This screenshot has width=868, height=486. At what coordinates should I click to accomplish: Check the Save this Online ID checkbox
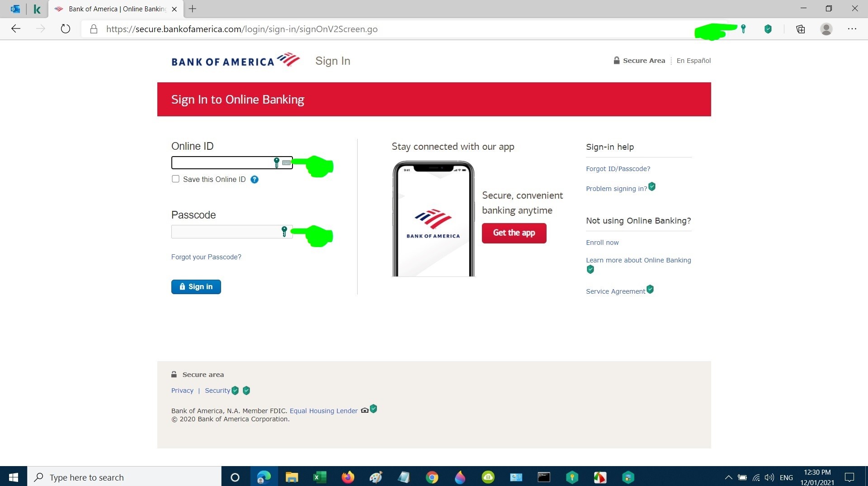point(175,179)
